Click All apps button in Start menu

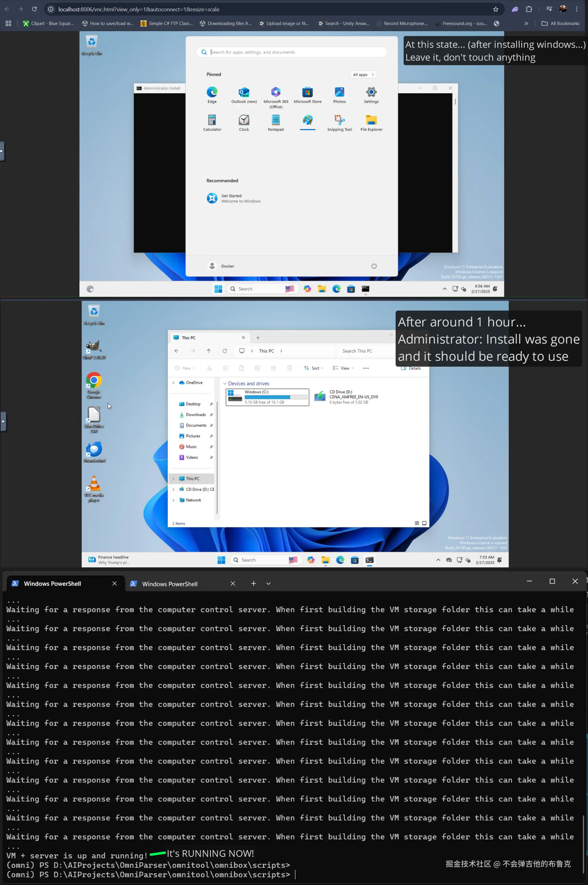pyautogui.click(x=363, y=75)
